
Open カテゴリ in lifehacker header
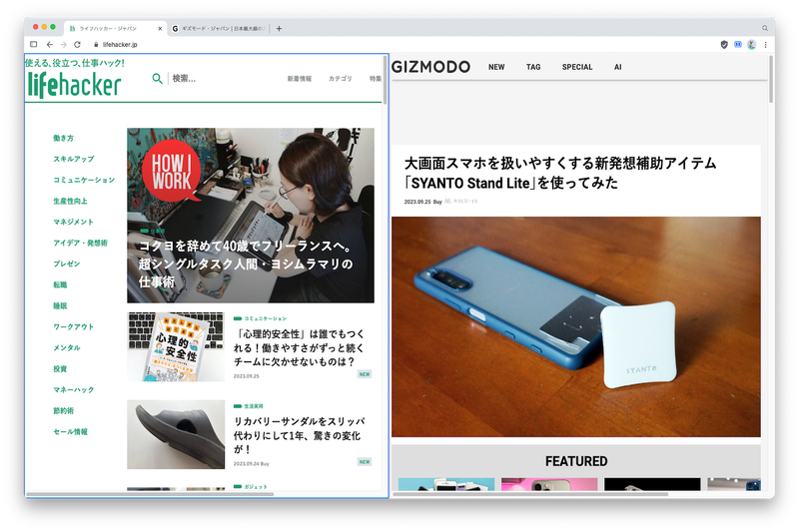(x=340, y=79)
